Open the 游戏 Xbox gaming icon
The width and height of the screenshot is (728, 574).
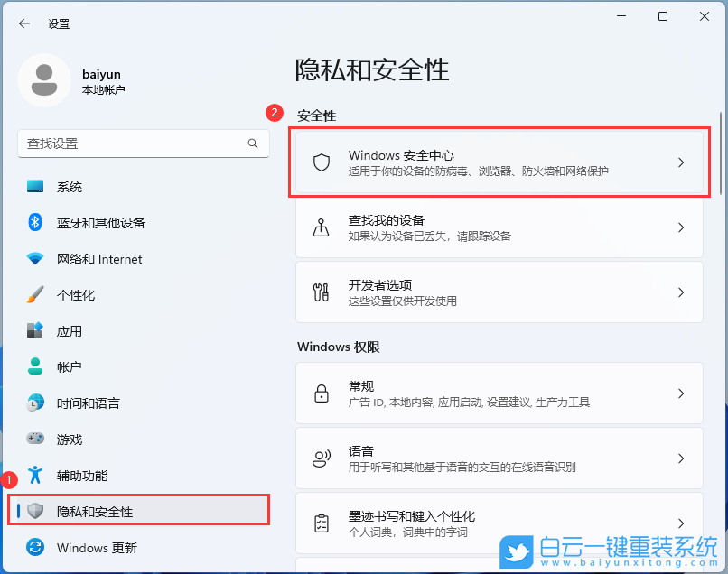pyautogui.click(x=33, y=440)
